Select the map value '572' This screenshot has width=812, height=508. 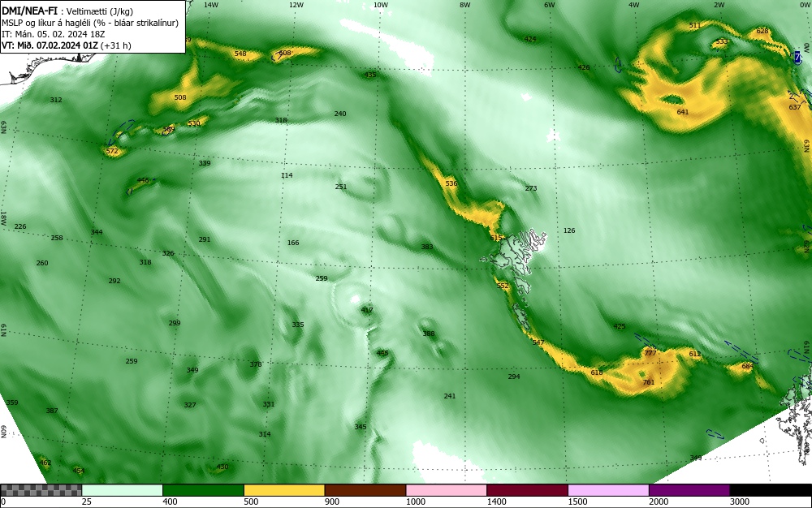click(x=112, y=151)
